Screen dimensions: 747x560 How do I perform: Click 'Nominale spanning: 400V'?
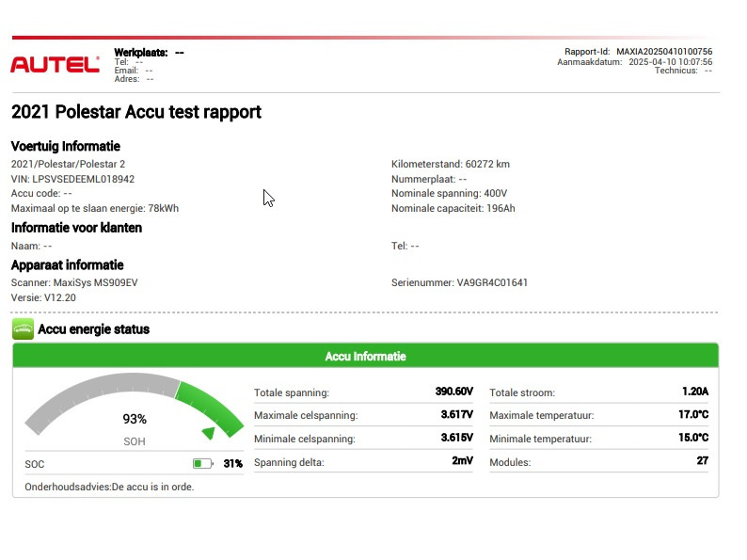(x=450, y=194)
